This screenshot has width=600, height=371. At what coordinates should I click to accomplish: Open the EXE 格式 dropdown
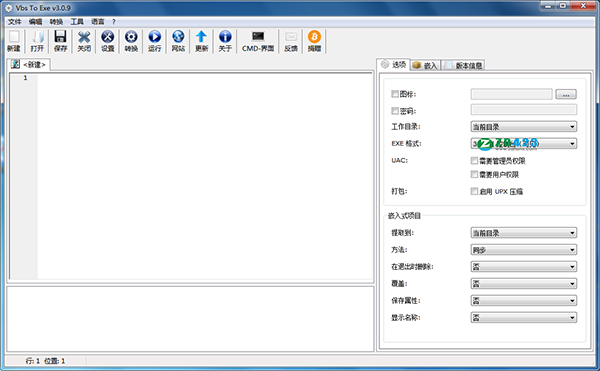(523, 143)
